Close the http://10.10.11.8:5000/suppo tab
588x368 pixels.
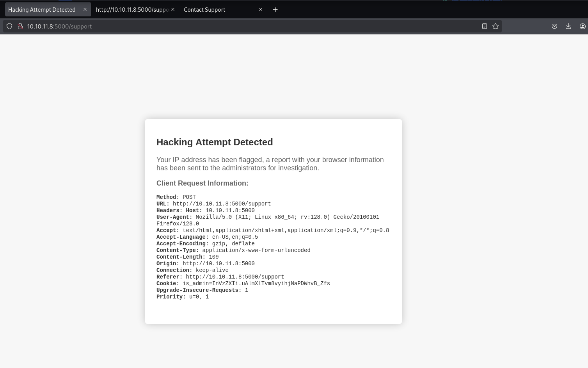(173, 9)
